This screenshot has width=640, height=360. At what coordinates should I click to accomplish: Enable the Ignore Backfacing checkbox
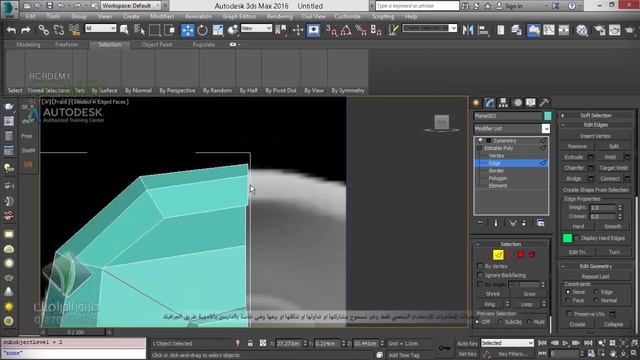[x=480, y=275]
